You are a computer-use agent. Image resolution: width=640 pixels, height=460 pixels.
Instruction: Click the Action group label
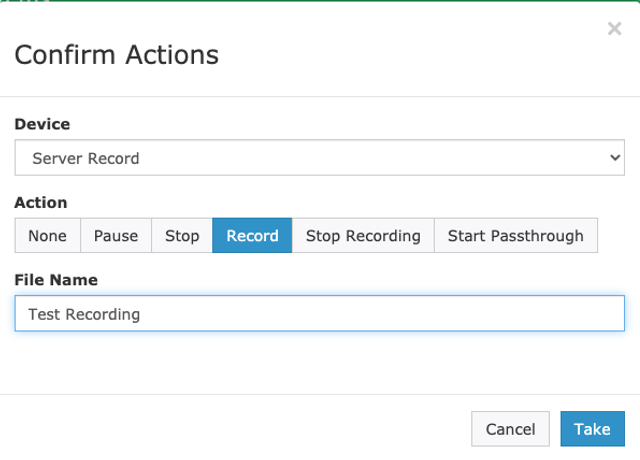(x=41, y=203)
